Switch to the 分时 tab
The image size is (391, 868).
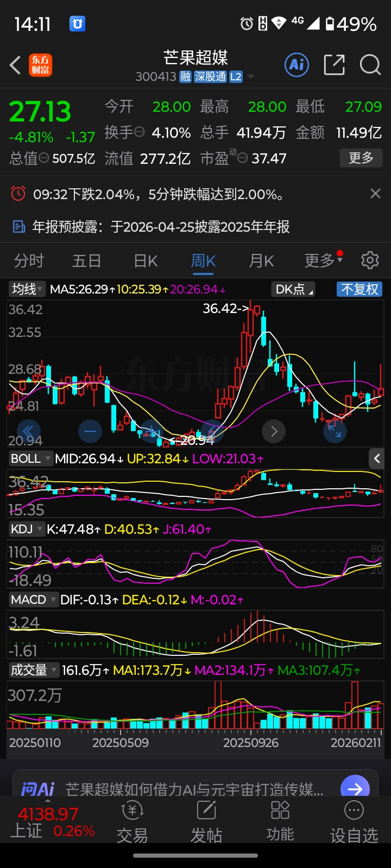click(x=29, y=260)
